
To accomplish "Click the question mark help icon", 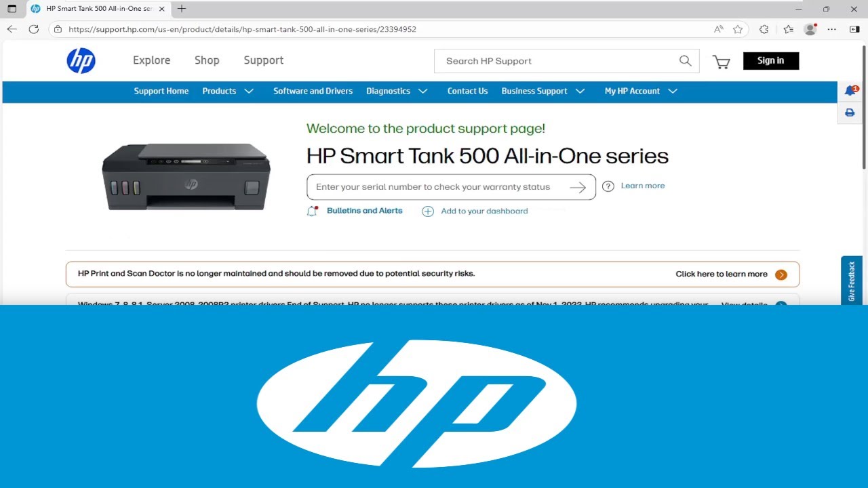I will point(608,186).
